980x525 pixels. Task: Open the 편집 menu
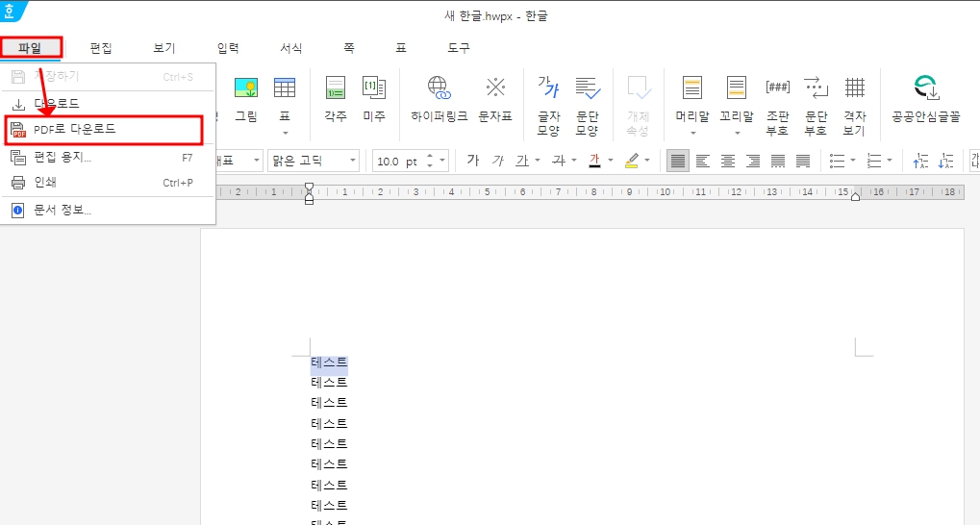coord(101,47)
